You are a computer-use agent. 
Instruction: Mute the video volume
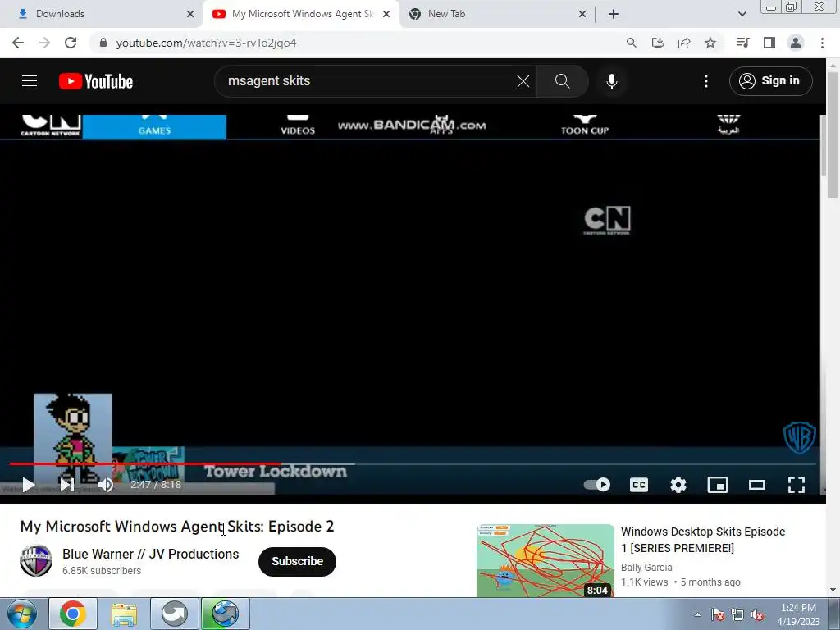point(106,485)
